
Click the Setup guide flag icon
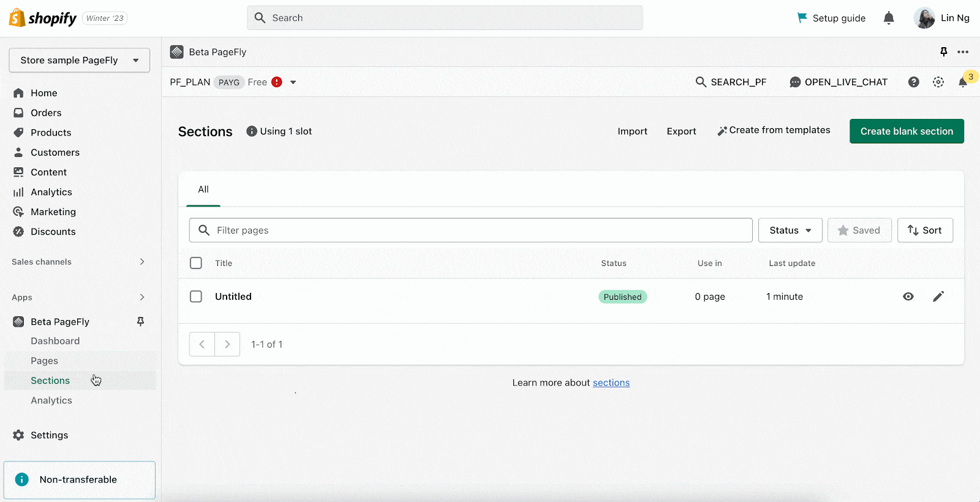tap(802, 18)
